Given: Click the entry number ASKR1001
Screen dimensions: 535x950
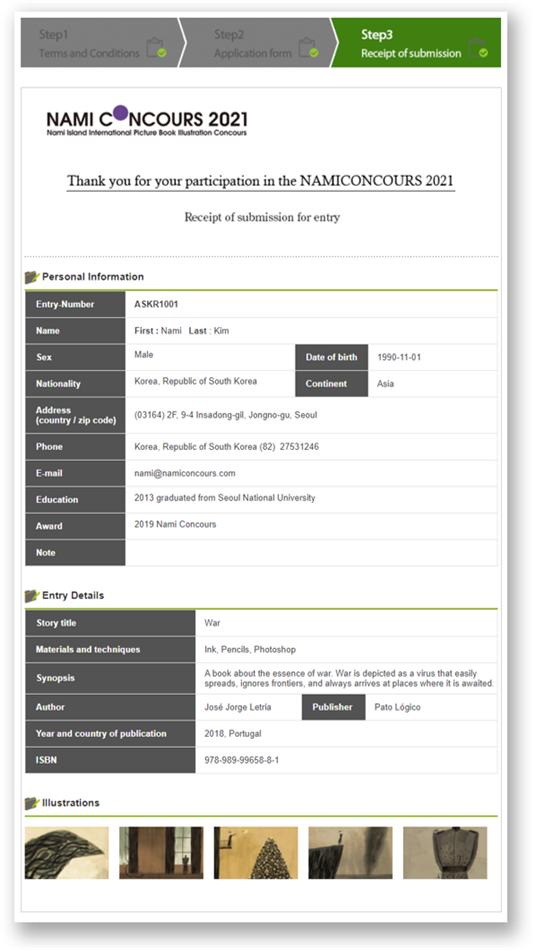Looking at the screenshot, I should click(156, 304).
